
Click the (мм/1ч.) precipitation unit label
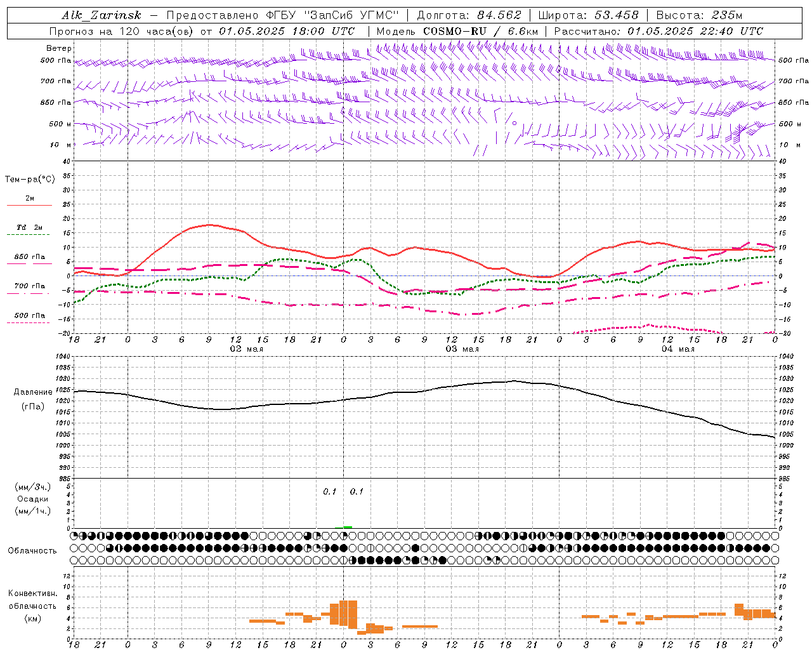click(32, 511)
